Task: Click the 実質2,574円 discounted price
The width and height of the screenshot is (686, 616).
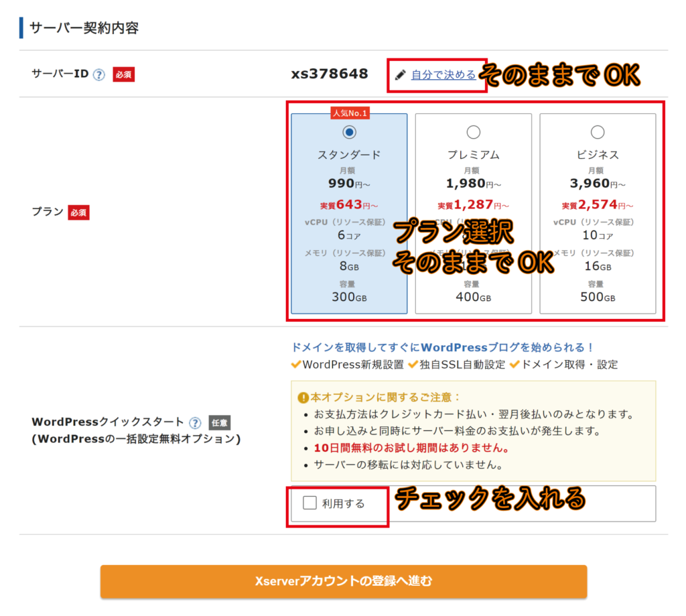Action: click(598, 204)
